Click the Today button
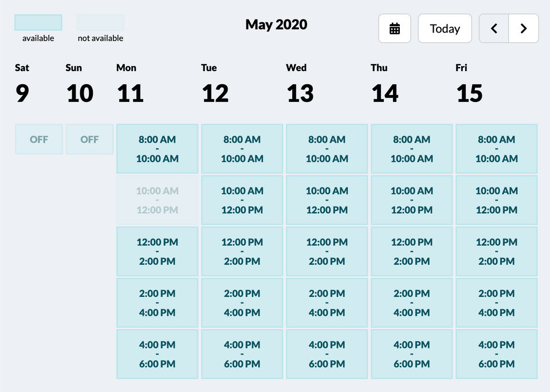 tap(445, 29)
